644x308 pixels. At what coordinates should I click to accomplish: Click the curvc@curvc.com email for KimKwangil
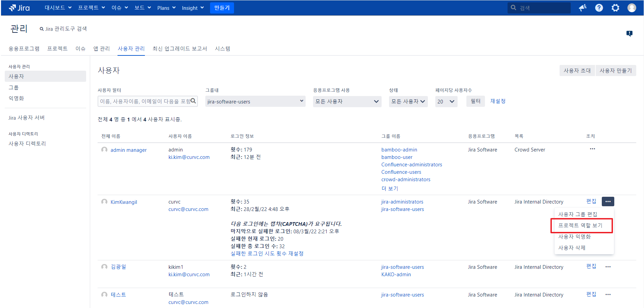188,209
